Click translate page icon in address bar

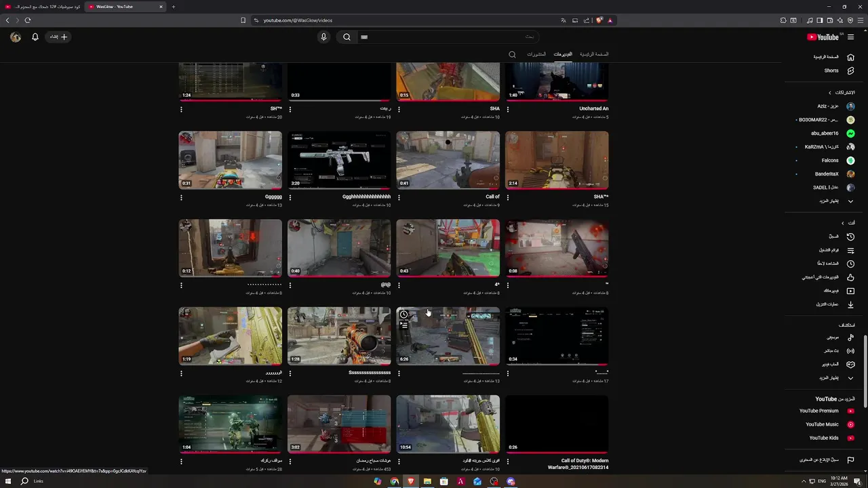coord(563,20)
